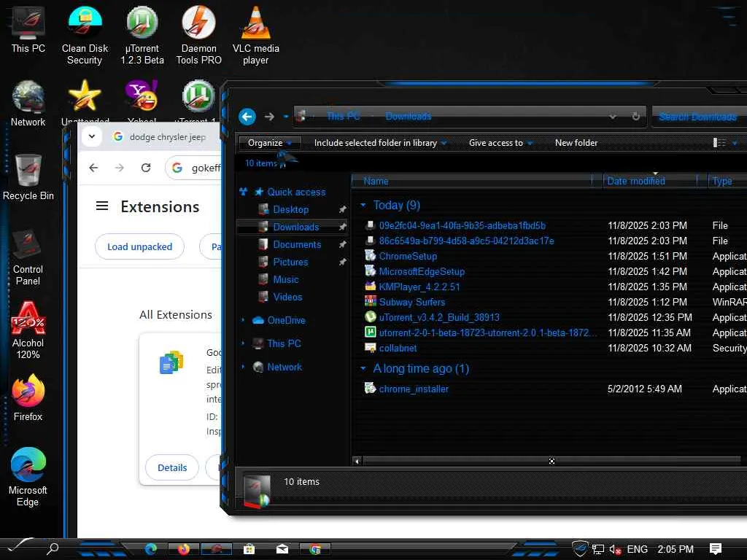Open recent locations dropdown in Explorer
Viewport: 747px width, 560px height.
tap(285, 117)
